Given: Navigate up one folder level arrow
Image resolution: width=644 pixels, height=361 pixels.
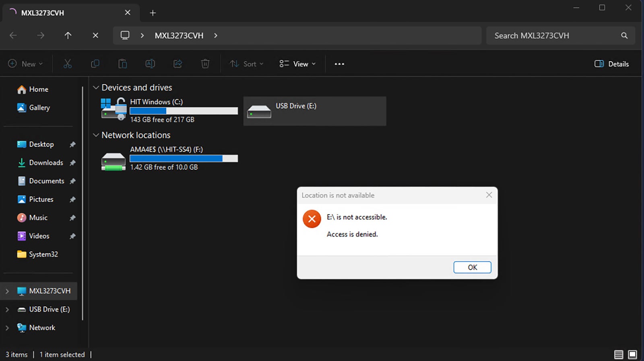Looking at the screenshot, I should (x=68, y=35).
